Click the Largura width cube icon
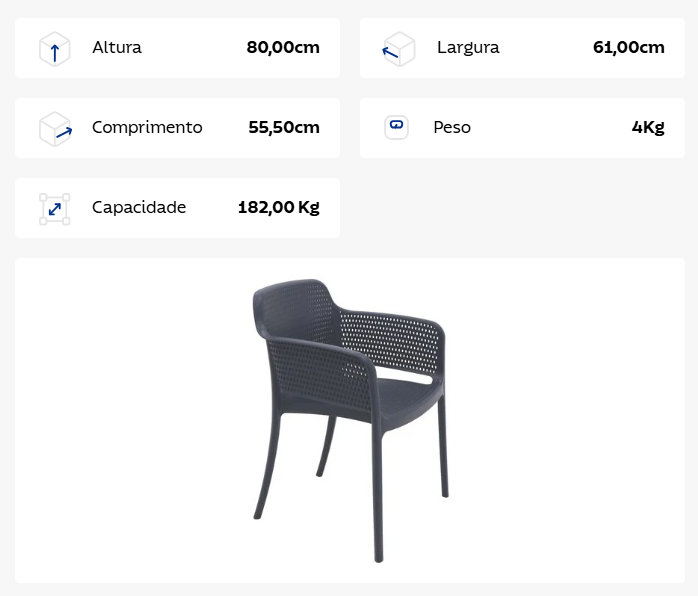 (x=399, y=49)
